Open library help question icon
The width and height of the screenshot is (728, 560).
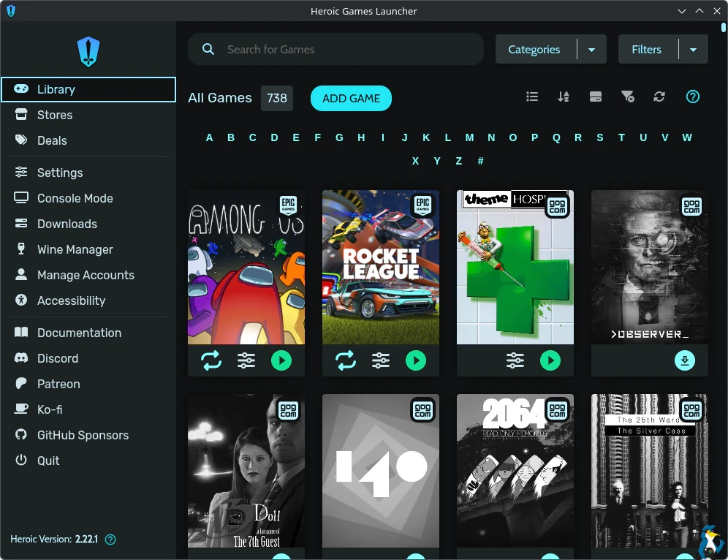(693, 97)
